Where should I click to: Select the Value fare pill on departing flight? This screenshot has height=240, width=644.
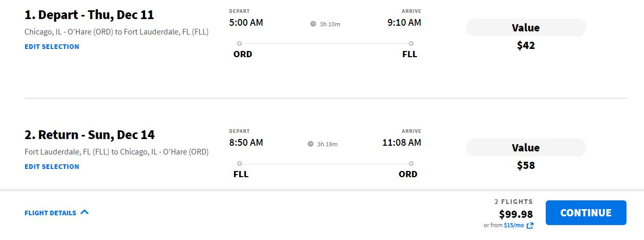tap(526, 28)
